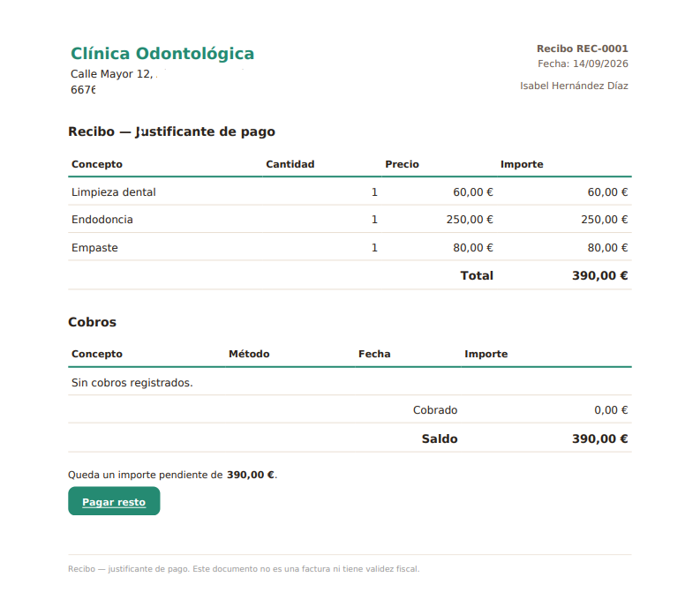Click the Cobros section heading
This screenshot has height=607, width=700.
[x=92, y=322]
